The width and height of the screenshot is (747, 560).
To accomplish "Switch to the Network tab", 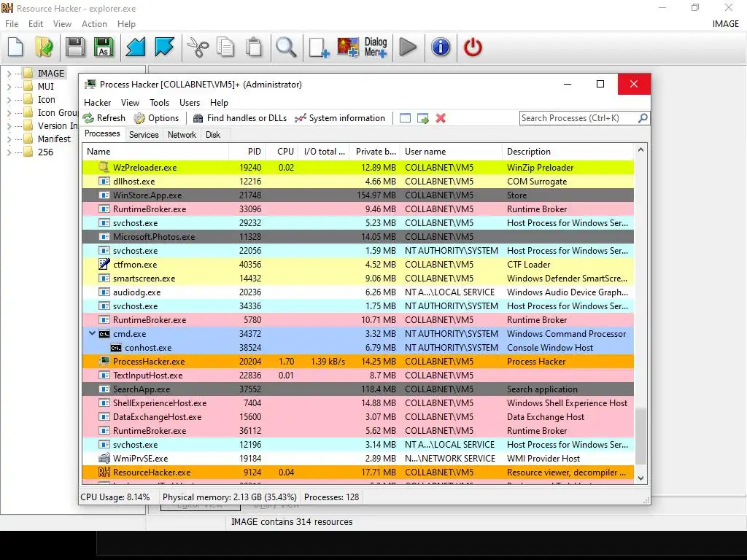I will 182,135.
